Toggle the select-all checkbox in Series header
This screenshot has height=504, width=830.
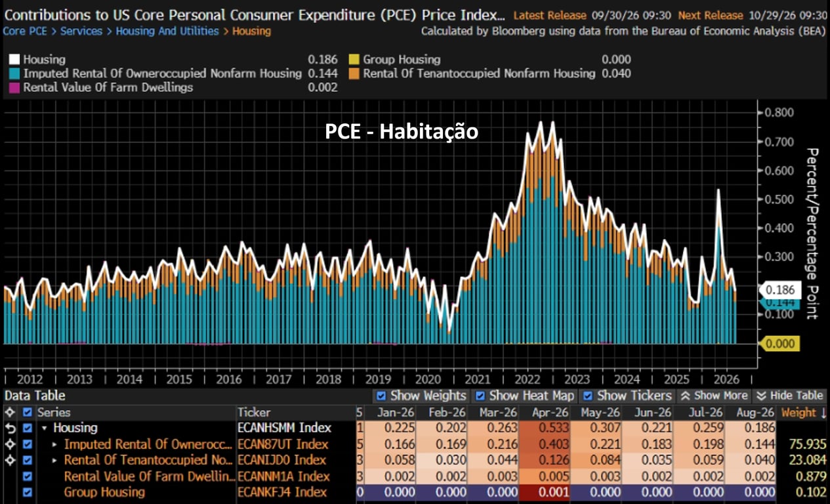27,413
